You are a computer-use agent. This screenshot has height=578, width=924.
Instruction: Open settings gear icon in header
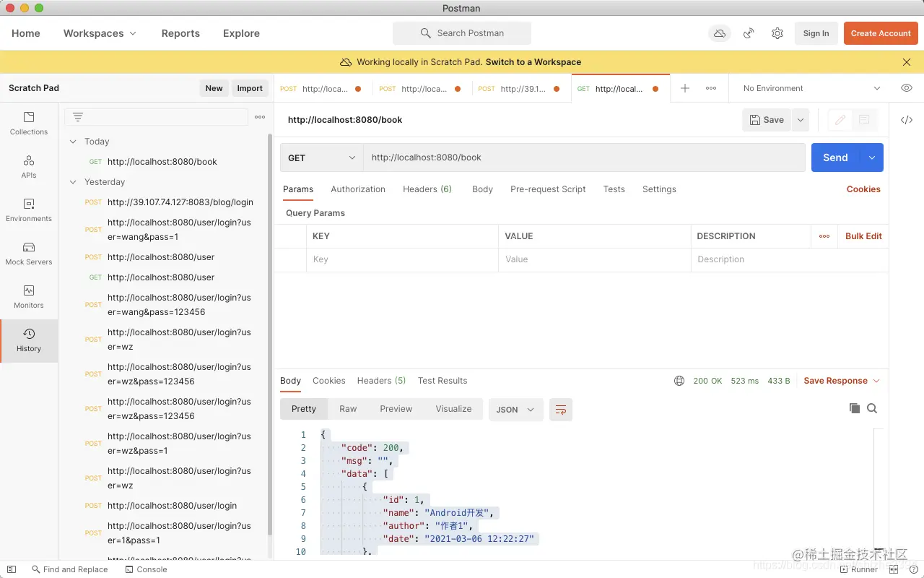tap(777, 33)
